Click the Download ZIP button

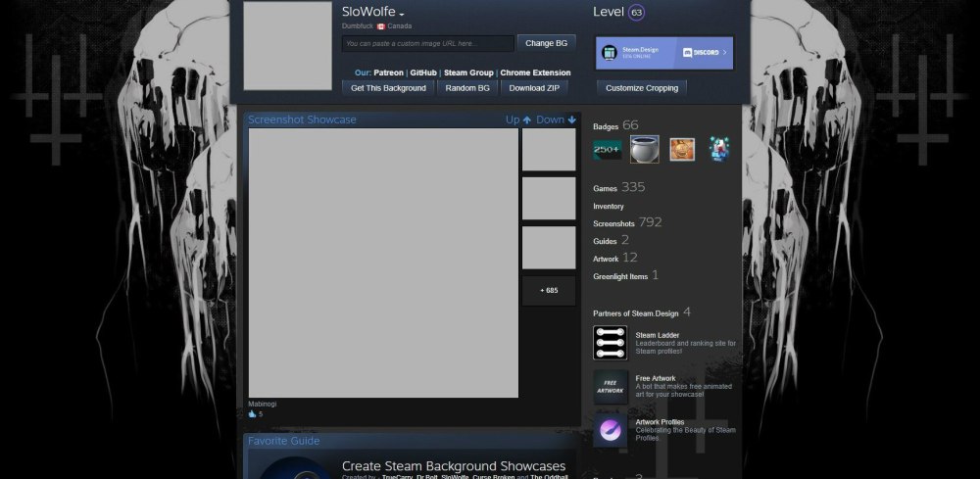coord(534,88)
